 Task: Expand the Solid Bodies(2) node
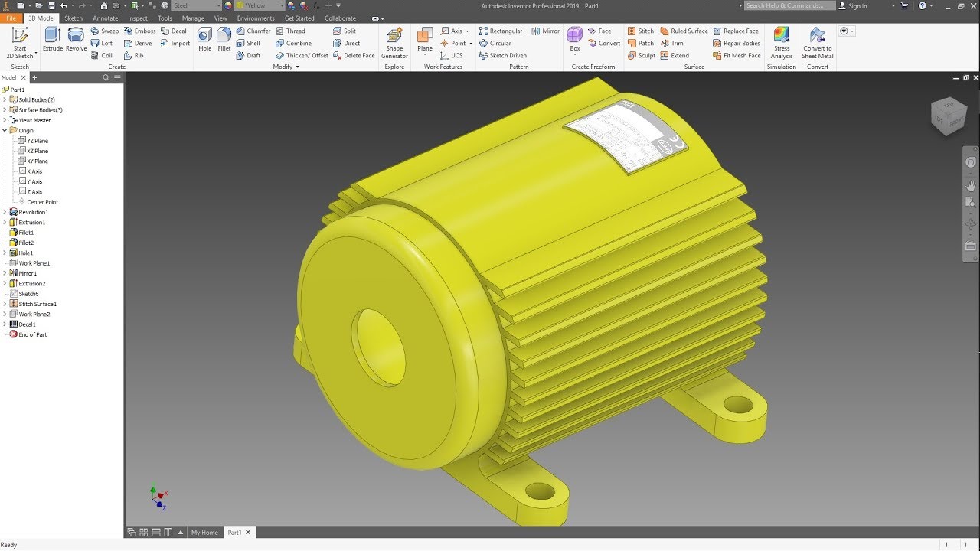coord(5,99)
